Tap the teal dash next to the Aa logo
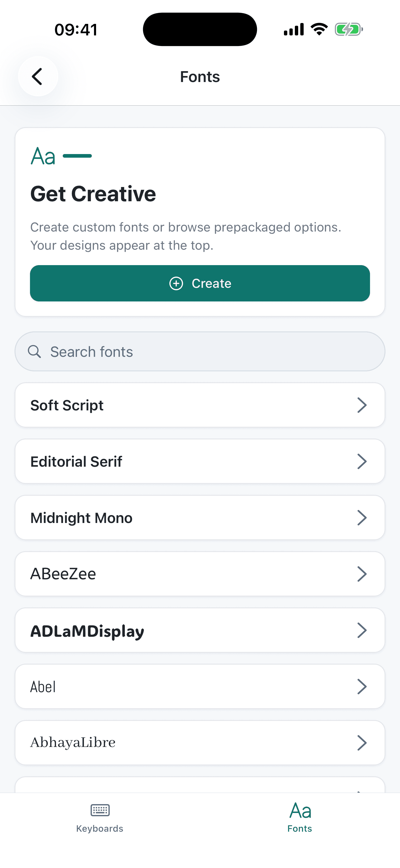The width and height of the screenshot is (400, 868). tap(77, 156)
